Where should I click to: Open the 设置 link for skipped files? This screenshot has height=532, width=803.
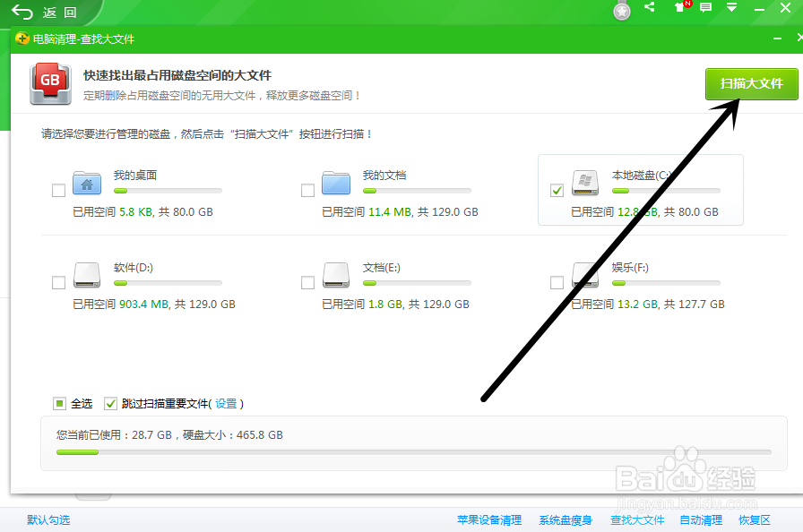pos(228,404)
